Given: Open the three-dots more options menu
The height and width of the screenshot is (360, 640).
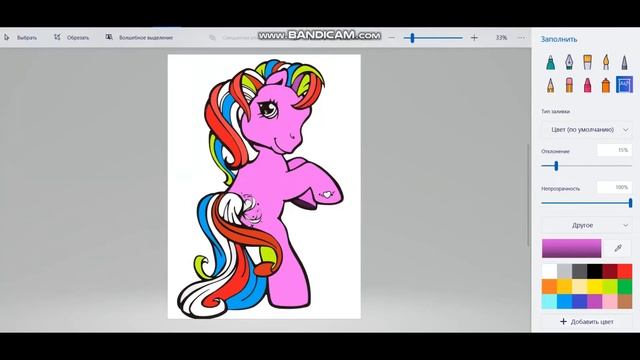Looking at the screenshot, I should 522,38.
